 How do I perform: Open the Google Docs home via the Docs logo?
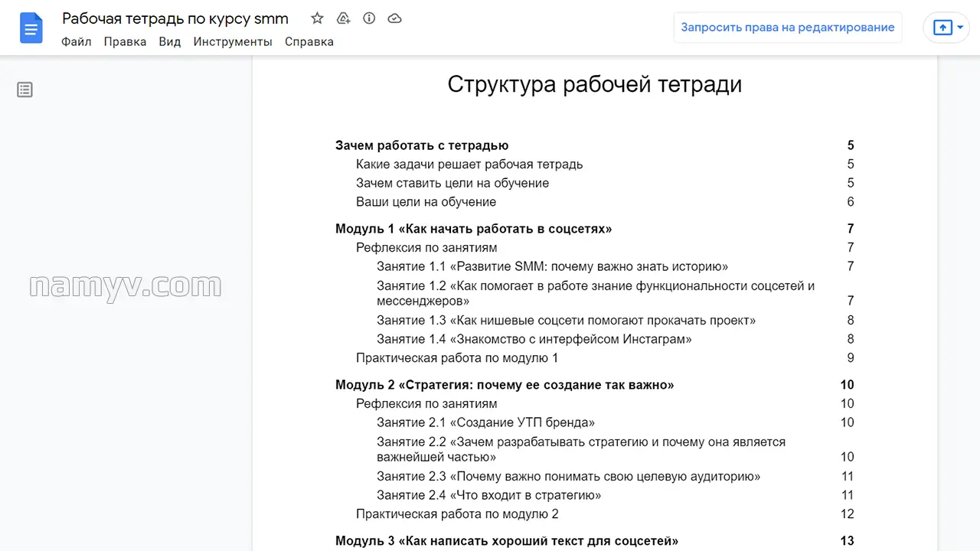(31, 28)
